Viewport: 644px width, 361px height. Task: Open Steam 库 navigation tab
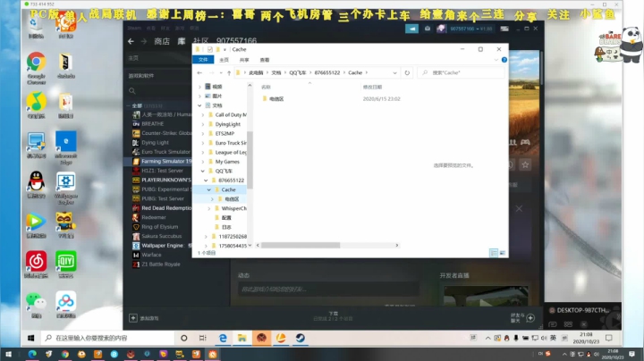click(x=182, y=41)
